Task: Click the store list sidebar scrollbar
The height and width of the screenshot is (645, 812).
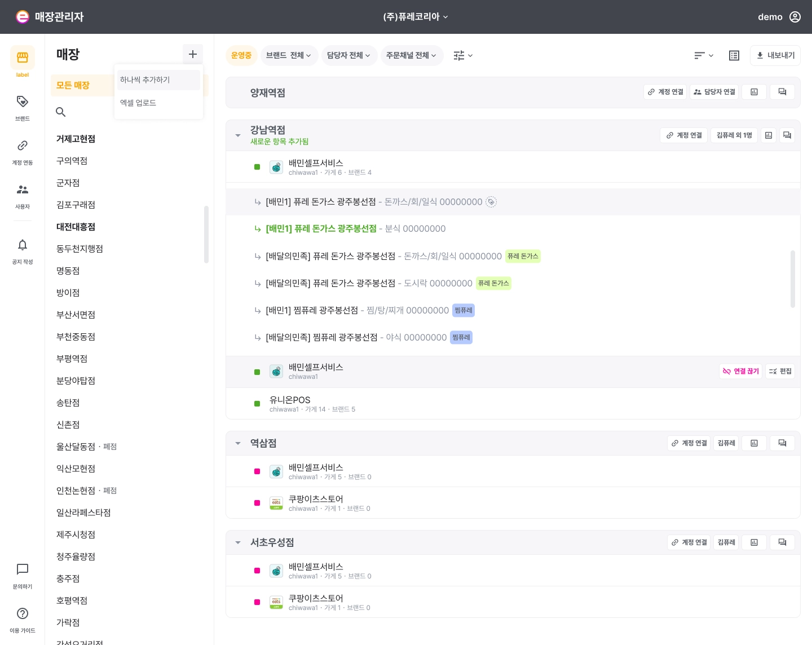Action: pyautogui.click(x=206, y=234)
